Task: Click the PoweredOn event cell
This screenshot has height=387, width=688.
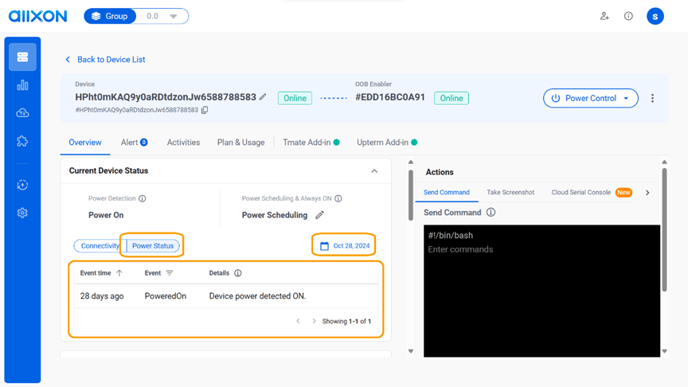Action: 165,296
